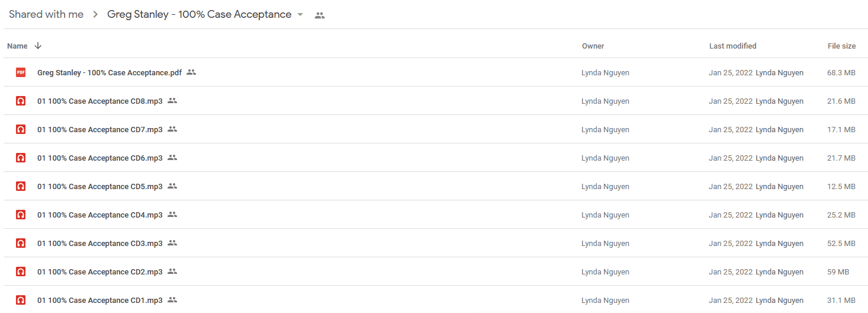Open the Greg Stanley folder title menu
Screen dimensions: 868x313
coord(199,14)
